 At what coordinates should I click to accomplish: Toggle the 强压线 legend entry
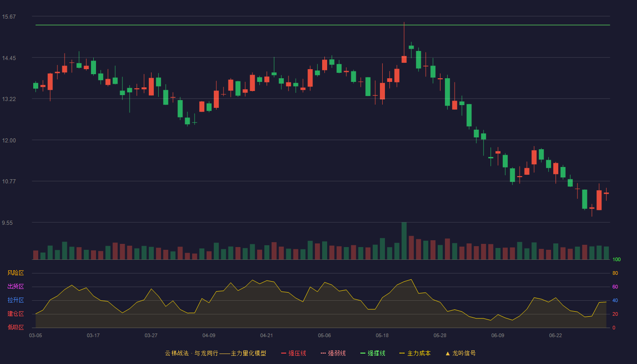[x=293, y=353]
